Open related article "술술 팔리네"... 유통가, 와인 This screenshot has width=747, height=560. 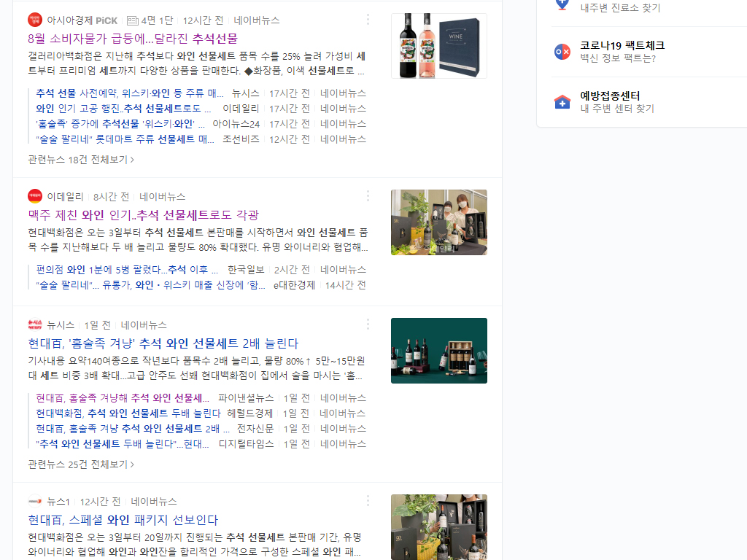click(x=150, y=285)
